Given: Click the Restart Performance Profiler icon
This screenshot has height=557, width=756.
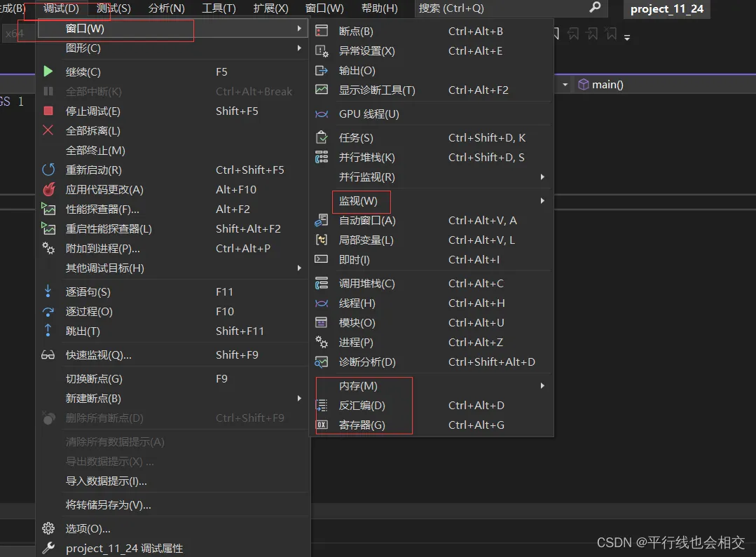Looking at the screenshot, I should coord(48,228).
